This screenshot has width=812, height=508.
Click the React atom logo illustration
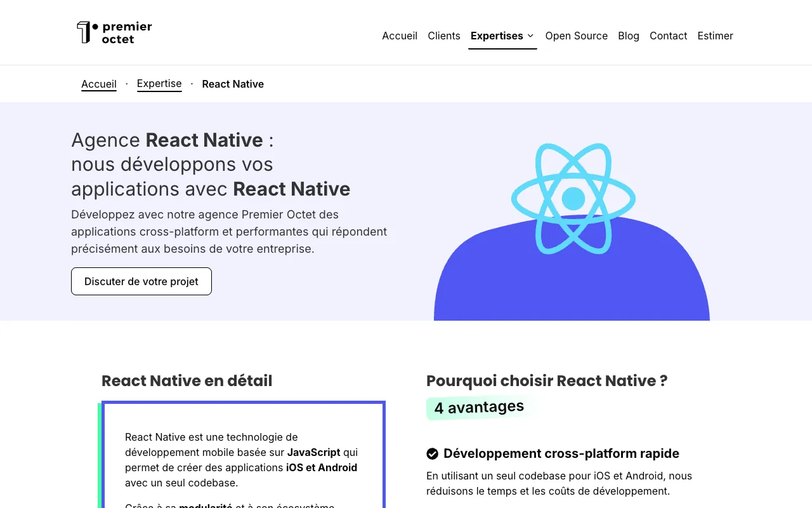pos(573,199)
